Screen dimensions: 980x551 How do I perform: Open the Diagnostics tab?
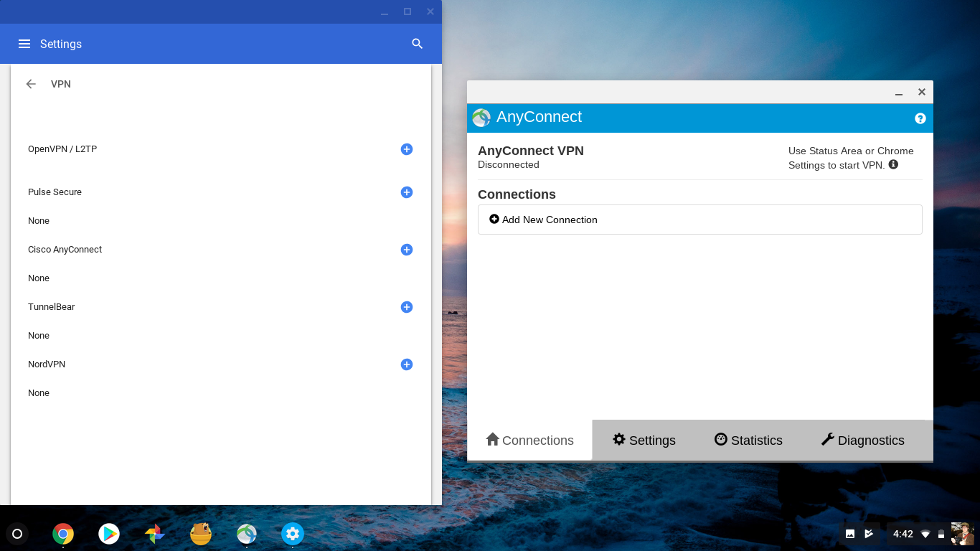862,440
